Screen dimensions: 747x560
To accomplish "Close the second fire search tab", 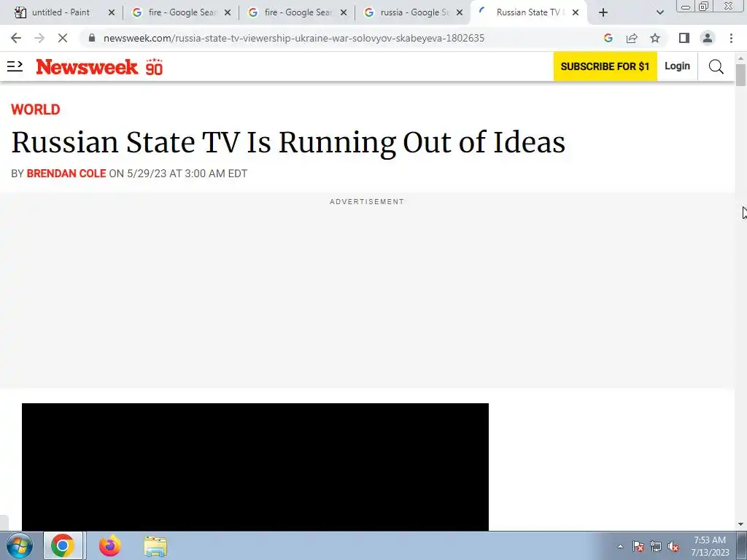I will (x=344, y=13).
